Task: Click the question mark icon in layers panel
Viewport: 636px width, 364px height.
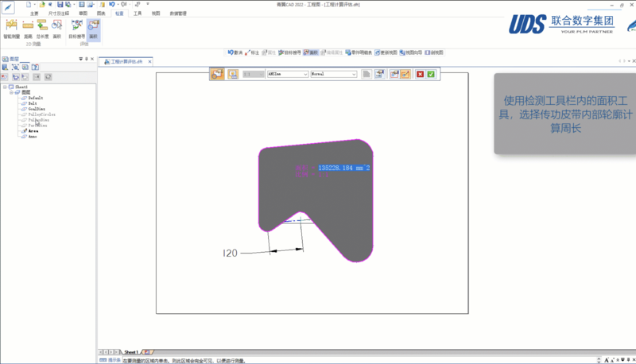Action: pos(35,68)
